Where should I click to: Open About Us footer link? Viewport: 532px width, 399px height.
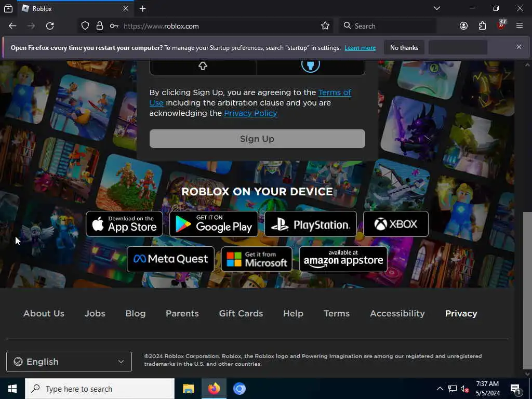point(44,313)
